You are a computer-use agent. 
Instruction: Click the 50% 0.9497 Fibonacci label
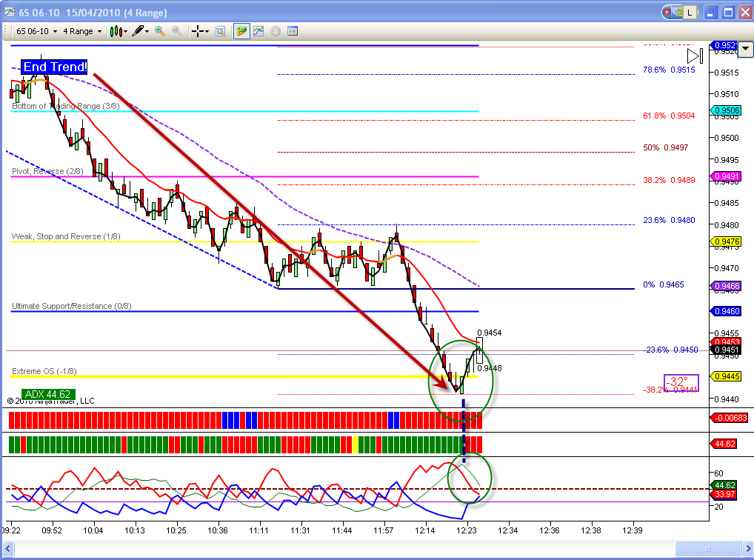click(x=666, y=147)
